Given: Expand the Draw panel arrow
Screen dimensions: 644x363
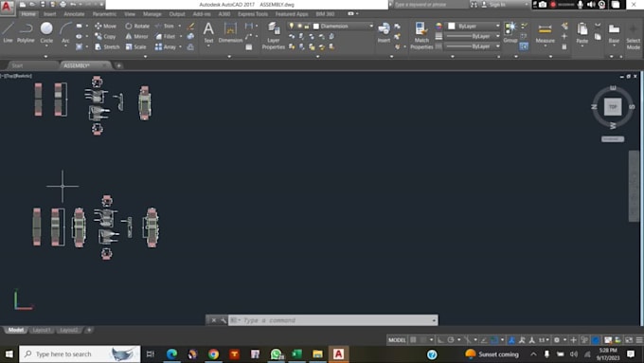Looking at the screenshot, I should [45, 56].
